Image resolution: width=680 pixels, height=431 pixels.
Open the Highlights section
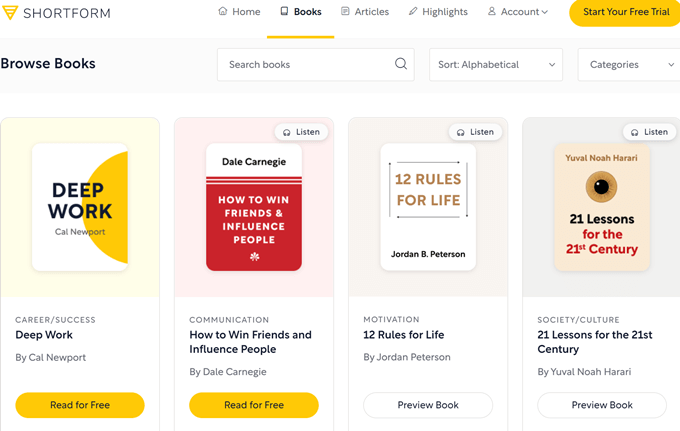pyautogui.click(x=438, y=12)
